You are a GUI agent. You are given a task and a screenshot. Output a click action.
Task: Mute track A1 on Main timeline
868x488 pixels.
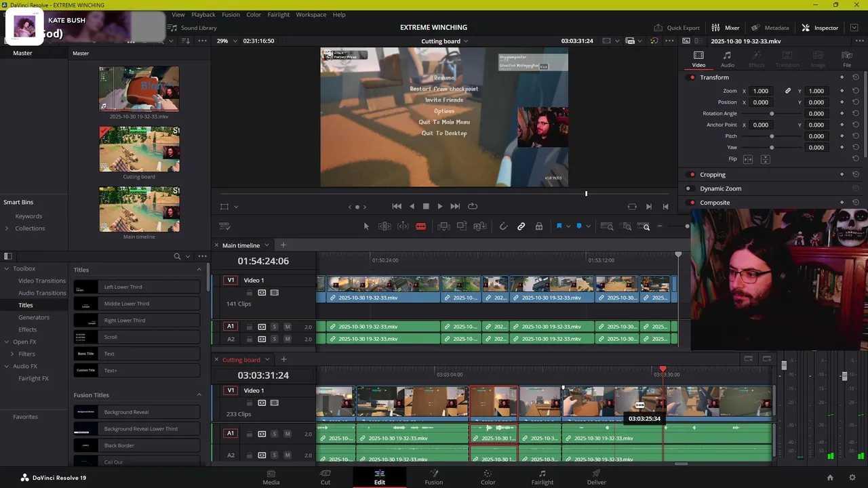point(288,327)
